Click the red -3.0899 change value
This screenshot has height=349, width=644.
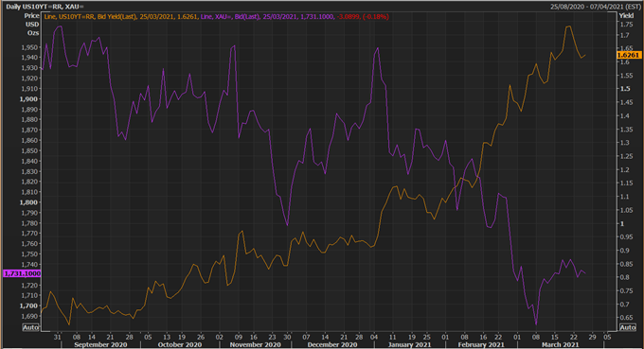349,17
